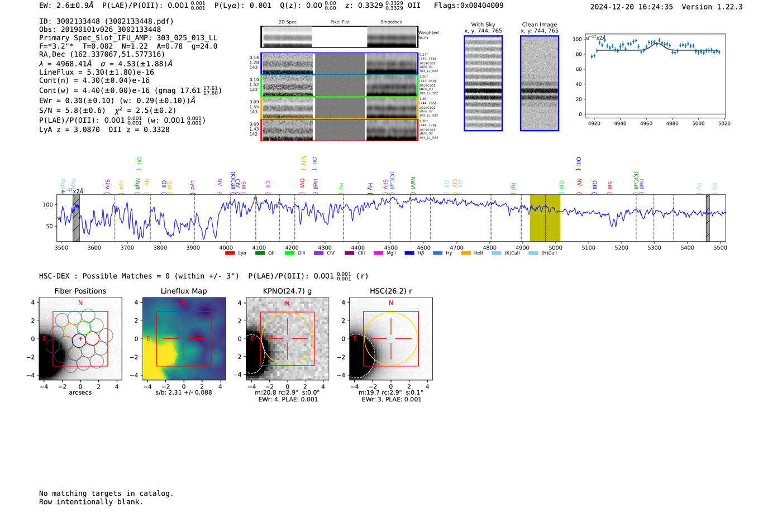Image resolution: width=782 pixels, height=532 pixels.
Task: Click the hatched gray region near 3540
Action: point(76,218)
